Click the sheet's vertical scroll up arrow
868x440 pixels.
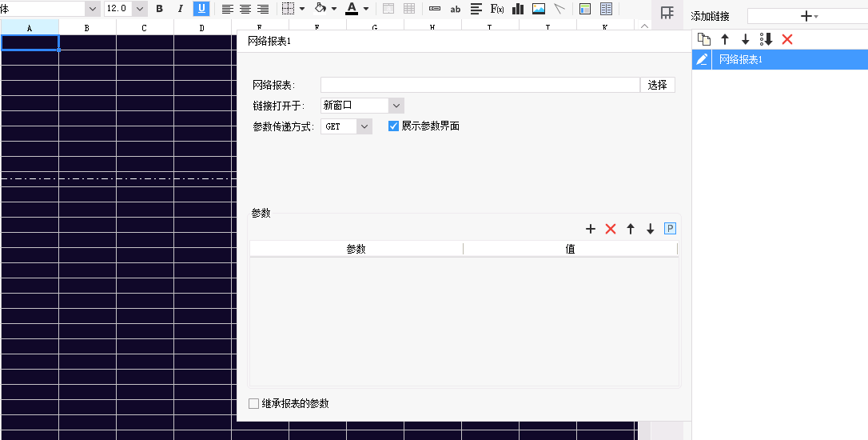[x=643, y=26]
